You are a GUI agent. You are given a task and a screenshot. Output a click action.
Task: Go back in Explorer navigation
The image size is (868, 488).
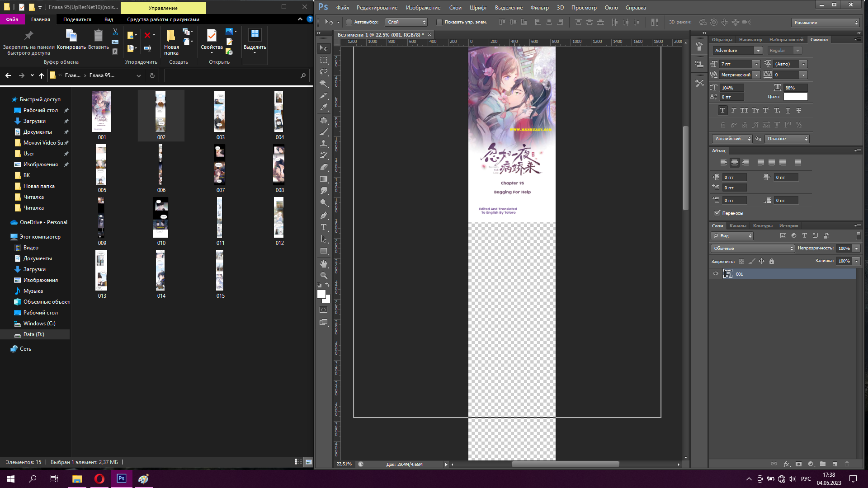[8, 75]
